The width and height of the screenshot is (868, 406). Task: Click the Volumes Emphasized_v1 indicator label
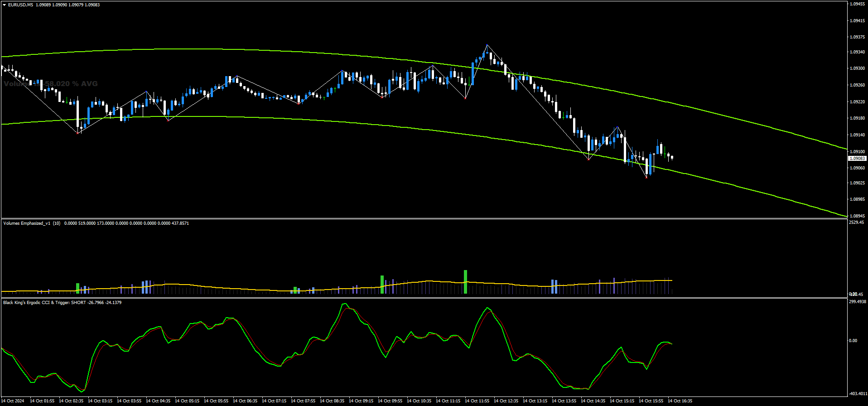point(27,223)
